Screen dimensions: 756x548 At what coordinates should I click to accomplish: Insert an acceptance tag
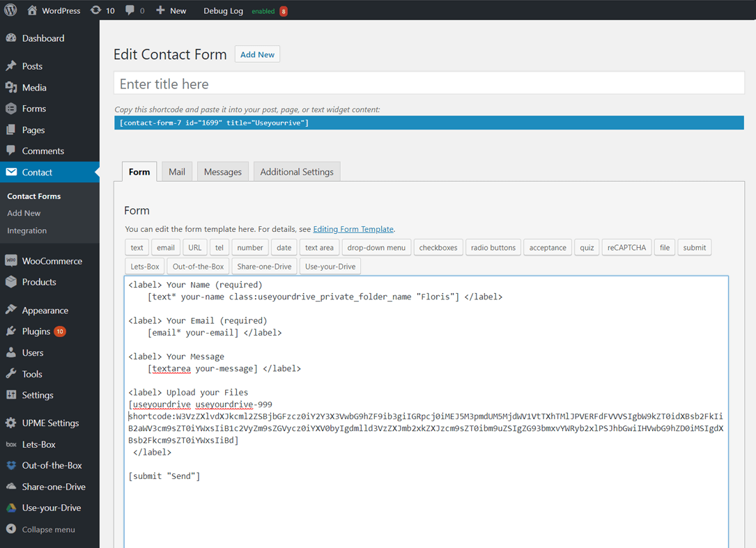point(548,247)
